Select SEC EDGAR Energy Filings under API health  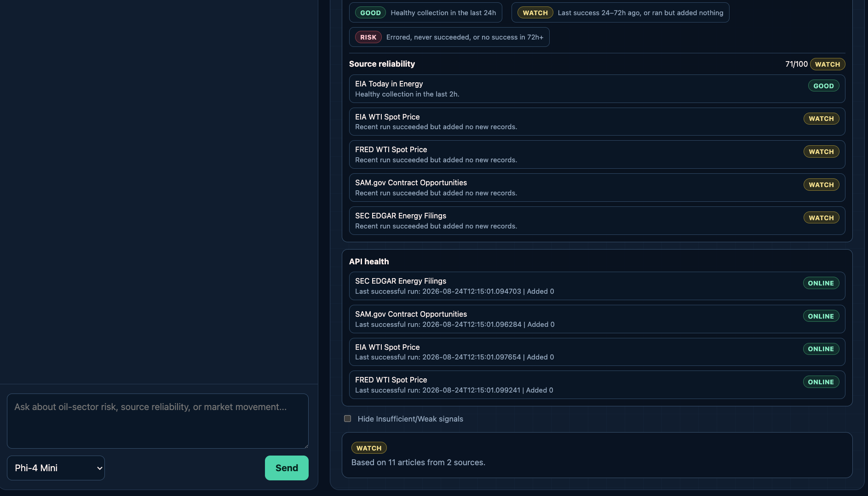point(597,286)
